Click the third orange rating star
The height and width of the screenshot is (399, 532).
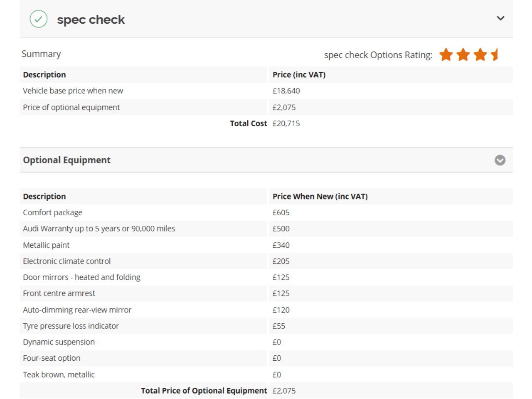tap(480, 54)
